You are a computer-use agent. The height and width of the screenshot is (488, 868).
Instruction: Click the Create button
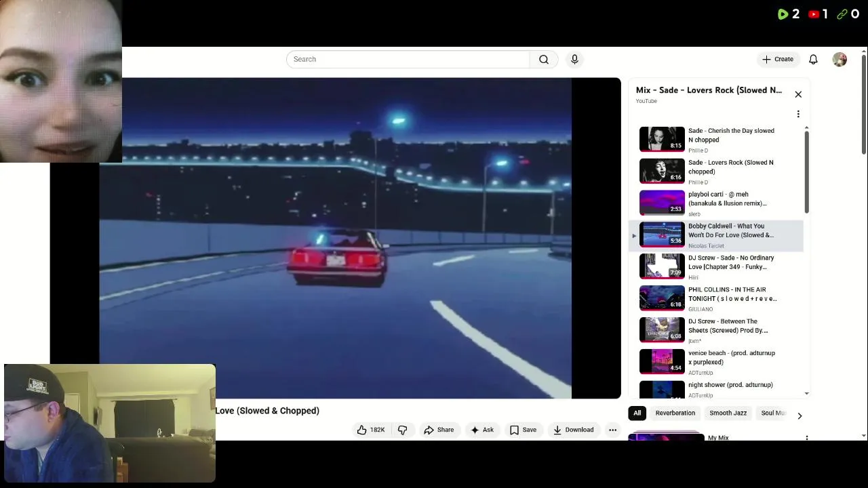(x=778, y=60)
